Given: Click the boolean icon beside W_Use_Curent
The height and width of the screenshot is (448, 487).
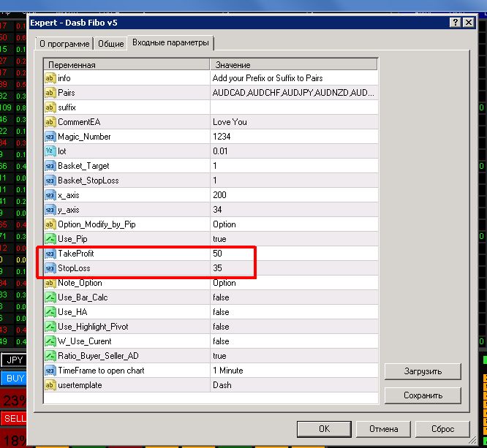Looking at the screenshot, I should (50, 341).
